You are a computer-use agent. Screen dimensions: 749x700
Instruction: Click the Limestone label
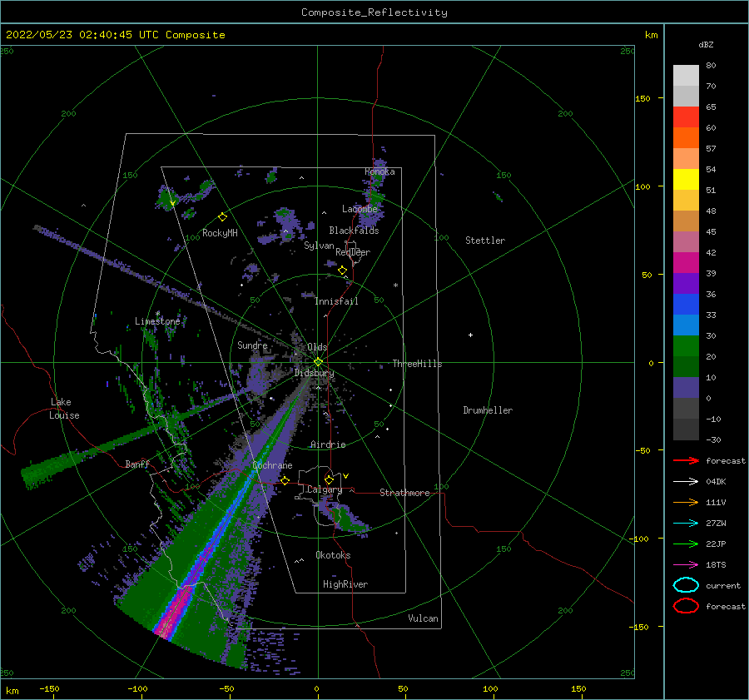tap(157, 321)
